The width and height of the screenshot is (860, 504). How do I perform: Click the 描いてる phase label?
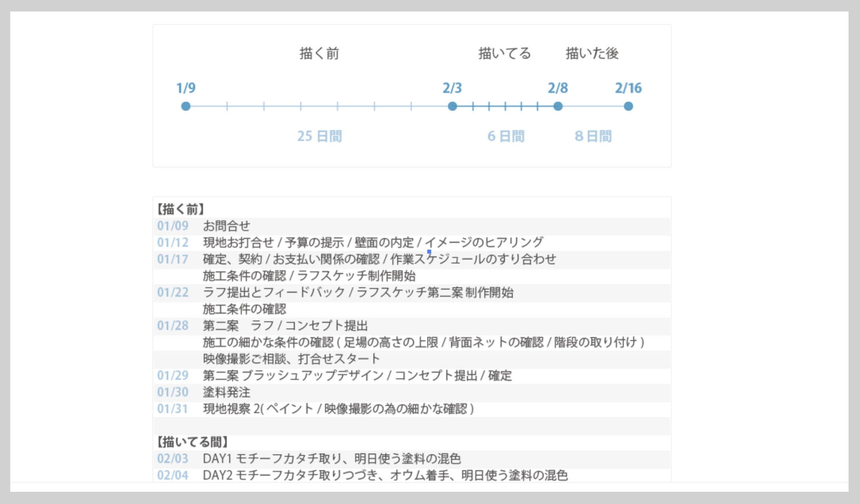(x=505, y=53)
